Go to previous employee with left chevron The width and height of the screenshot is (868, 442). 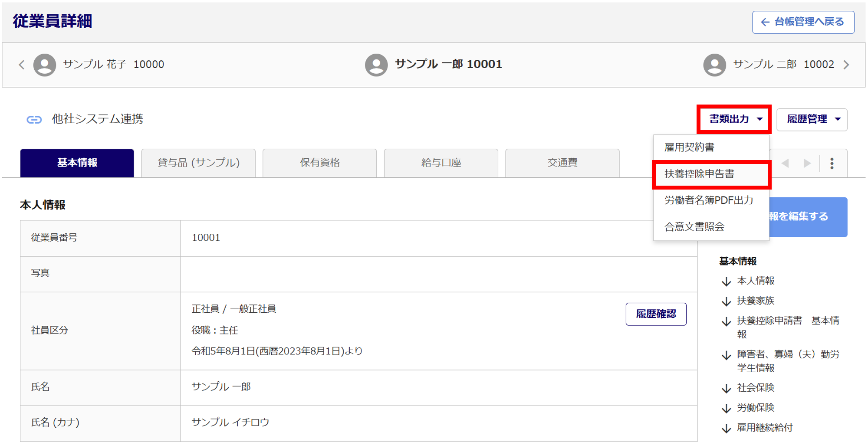pyautogui.click(x=22, y=65)
